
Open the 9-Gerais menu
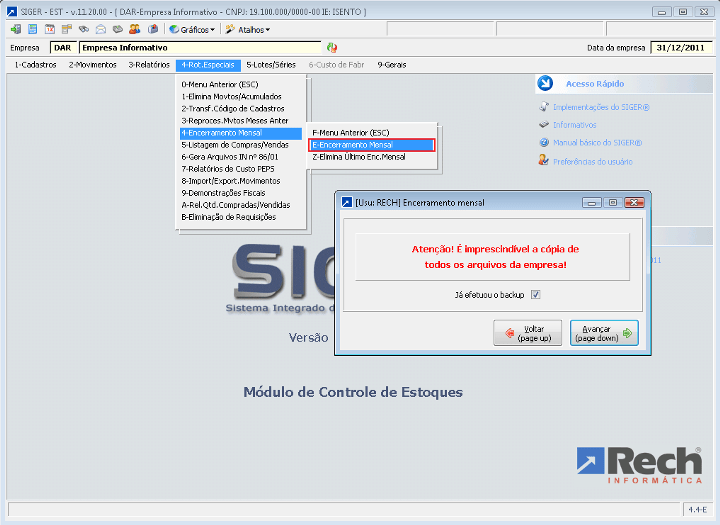click(392, 65)
